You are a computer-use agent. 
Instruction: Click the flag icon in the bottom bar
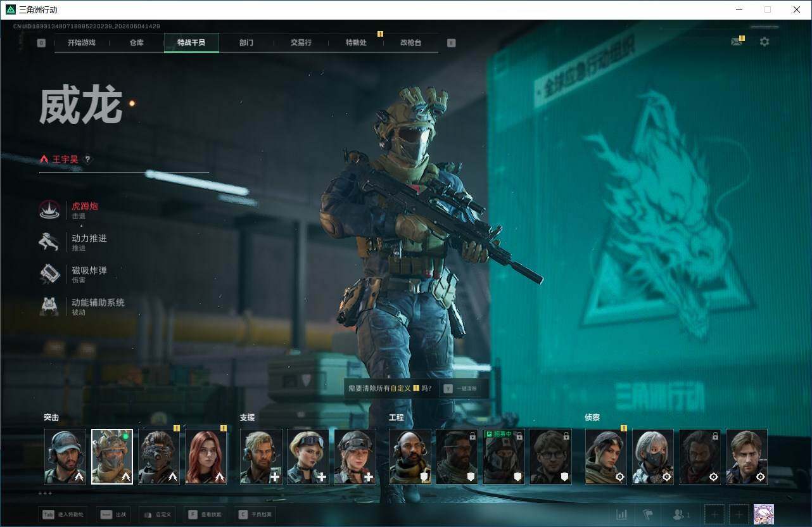pos(647,515)
